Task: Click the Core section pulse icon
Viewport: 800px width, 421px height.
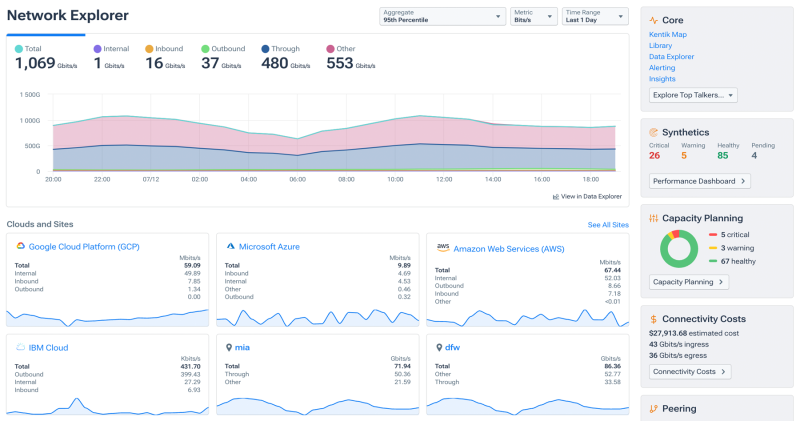Action: [x=654, y=20]
